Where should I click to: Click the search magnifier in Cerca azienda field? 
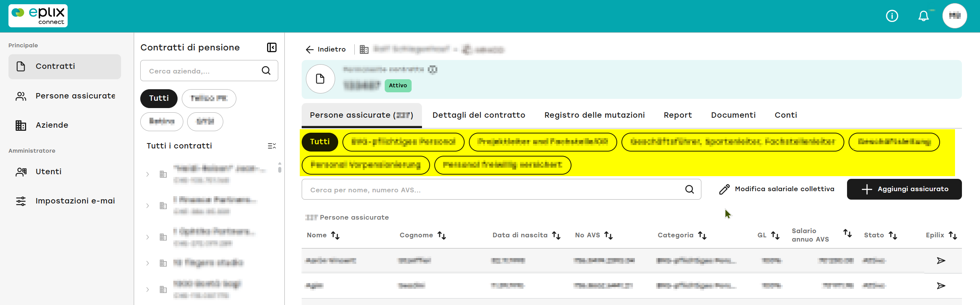tap(266, 70)
